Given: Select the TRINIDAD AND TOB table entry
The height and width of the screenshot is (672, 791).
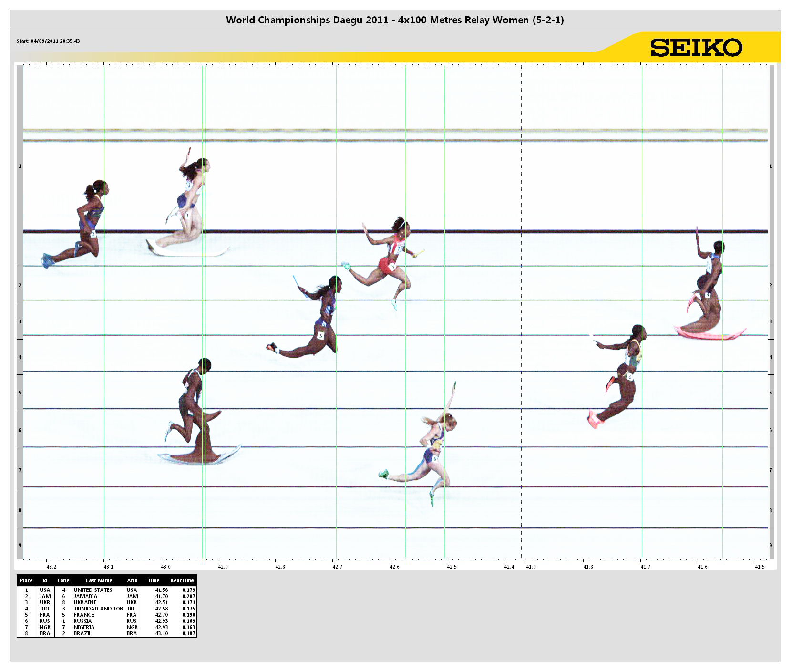Looking at the screenshot, I should click(x=98, y=609).
